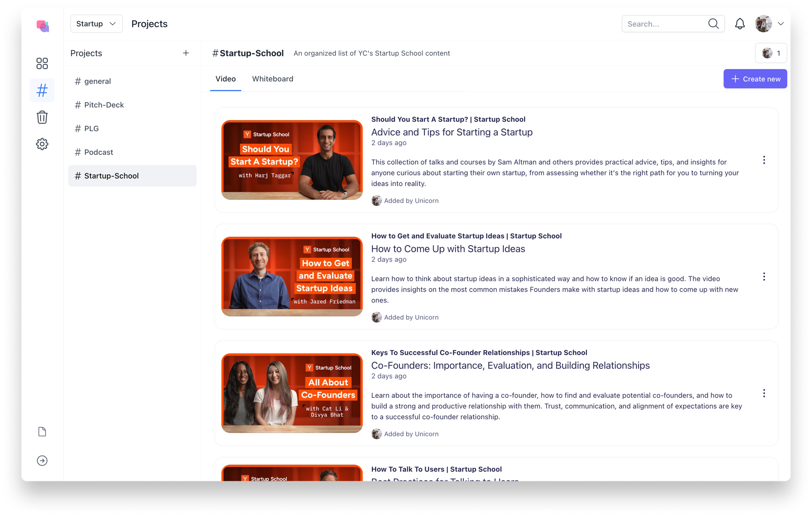Click Unicorn avatar under Startup Ideas card

click(x=376, y=317)
